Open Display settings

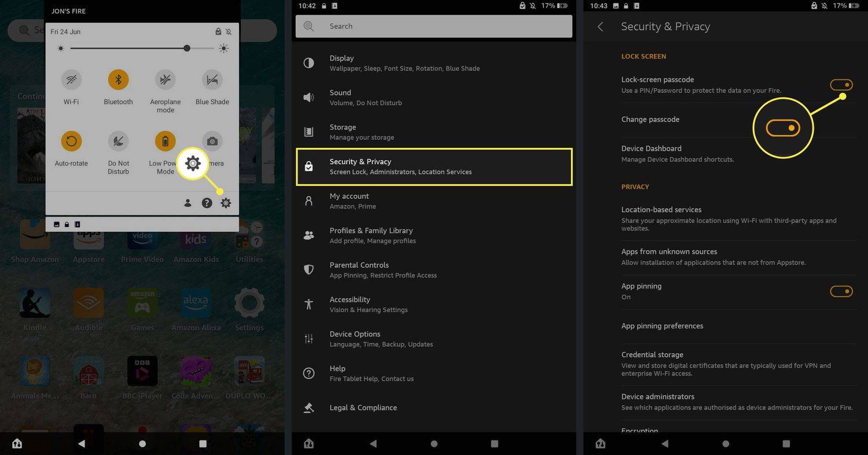click(x=434, y=63)
